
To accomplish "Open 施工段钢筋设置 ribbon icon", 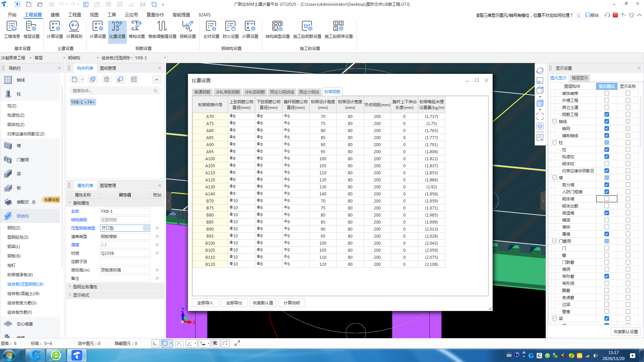I will click(307, 30).
